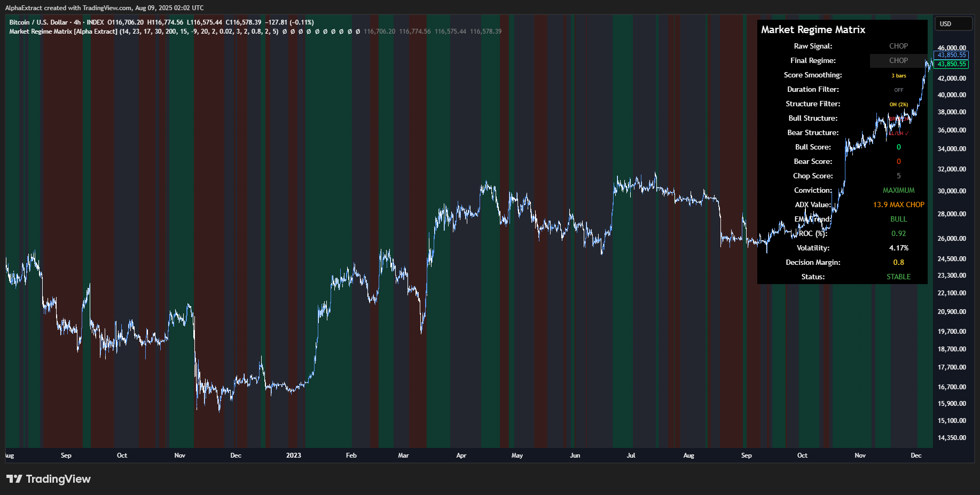Click the Jul label on the time axis
980x495 pixels.
(631, 455)
